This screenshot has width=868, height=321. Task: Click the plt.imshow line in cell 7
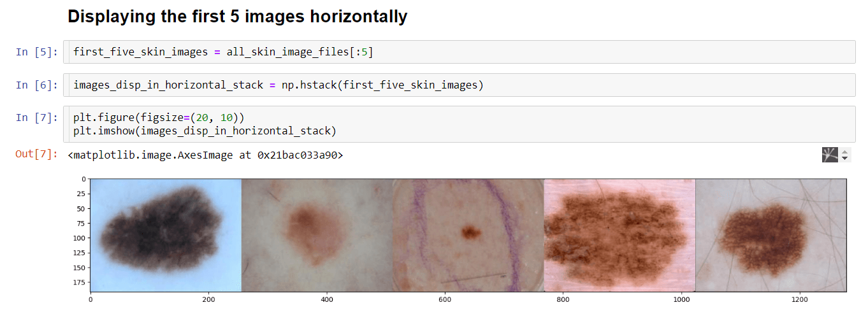pyautogui.click(x=205, y=131)
